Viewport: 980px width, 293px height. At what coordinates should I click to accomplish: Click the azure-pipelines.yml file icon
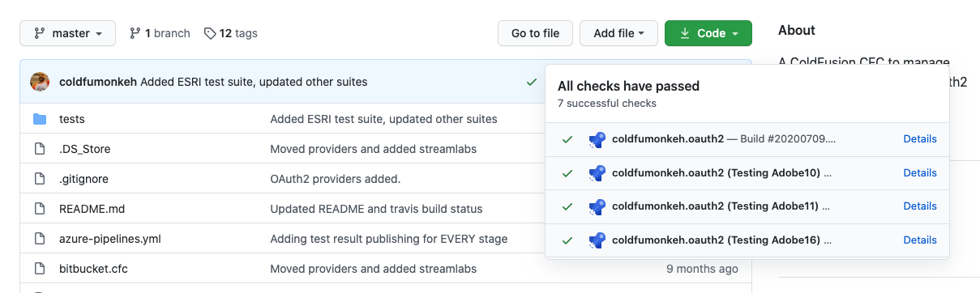(40, 239)
